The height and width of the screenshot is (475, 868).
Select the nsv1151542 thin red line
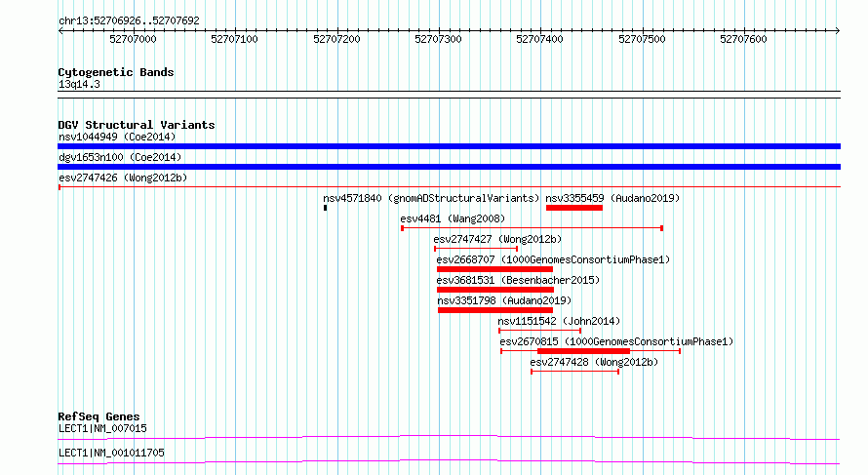click(x=539, y=331)
